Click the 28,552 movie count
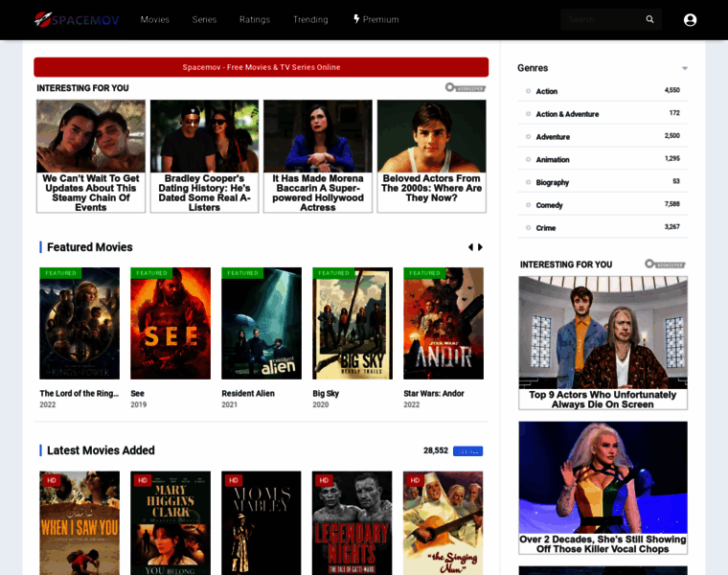 point(436,450)
